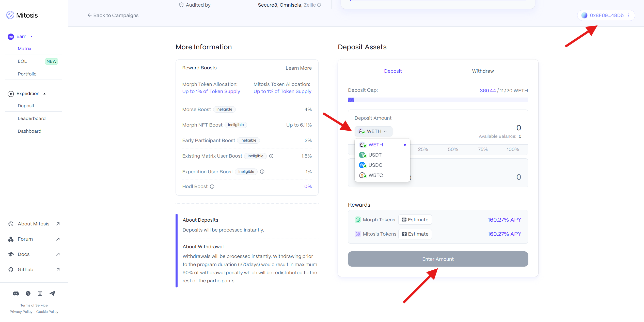644x322 pixels.
Task: Click the Docs external arrow icon
Action: tap(58, 254)
